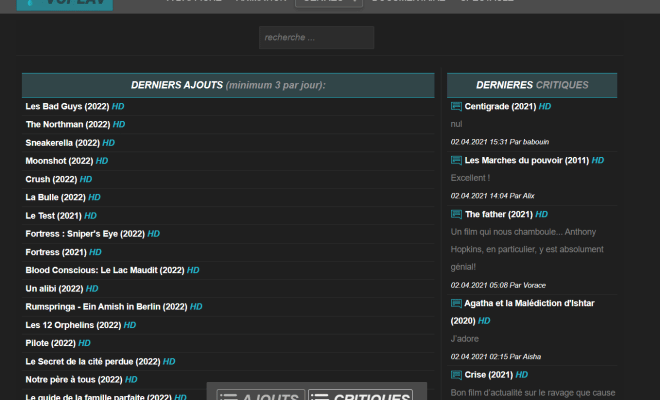Open Rumspringa - Ein Amish in Berlin
This screenshot has width=660, height=400.
(106, 307)
